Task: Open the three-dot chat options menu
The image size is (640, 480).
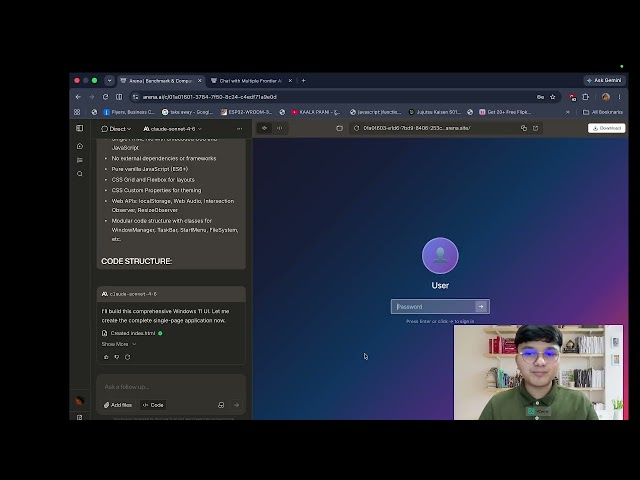Action: [240, 129]
